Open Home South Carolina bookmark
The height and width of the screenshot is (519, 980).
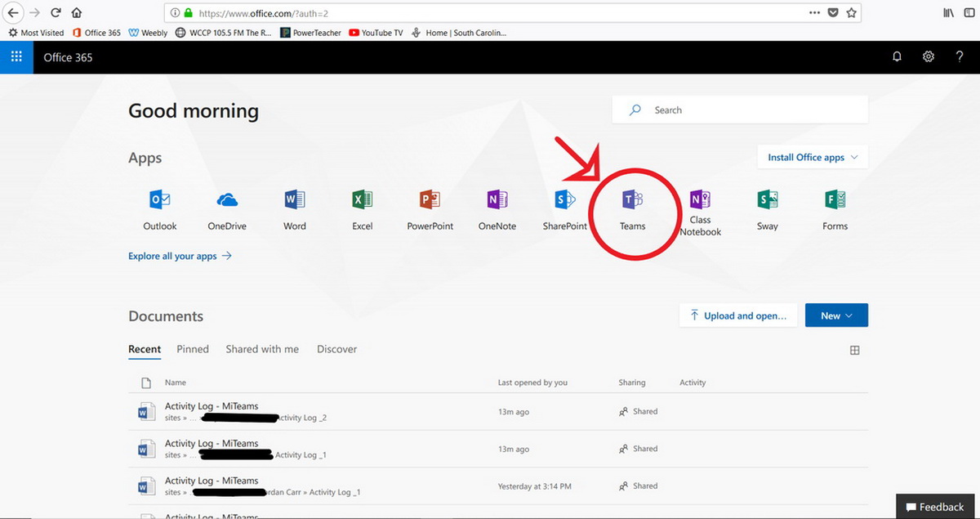(459, 33)
